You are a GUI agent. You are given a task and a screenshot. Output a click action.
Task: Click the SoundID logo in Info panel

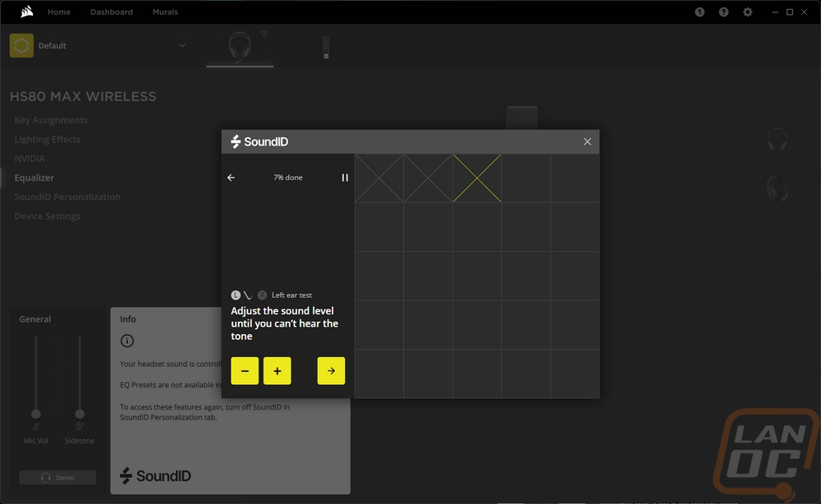155,476
